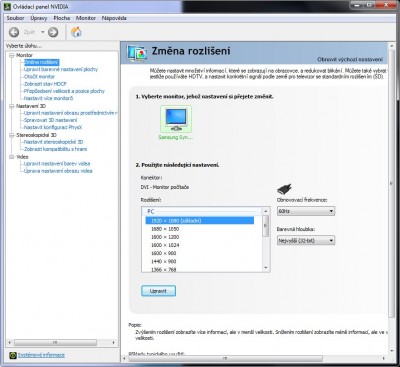This screenshot has height=367, width=400.
Task: Click the NVIDIA system information icon
Action: point(13,355)
